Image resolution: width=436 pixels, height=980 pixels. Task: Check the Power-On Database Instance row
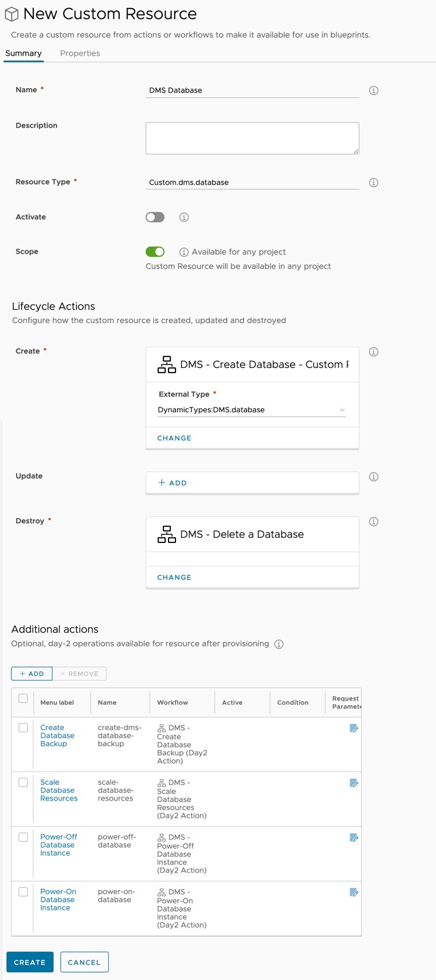point(23,892)
